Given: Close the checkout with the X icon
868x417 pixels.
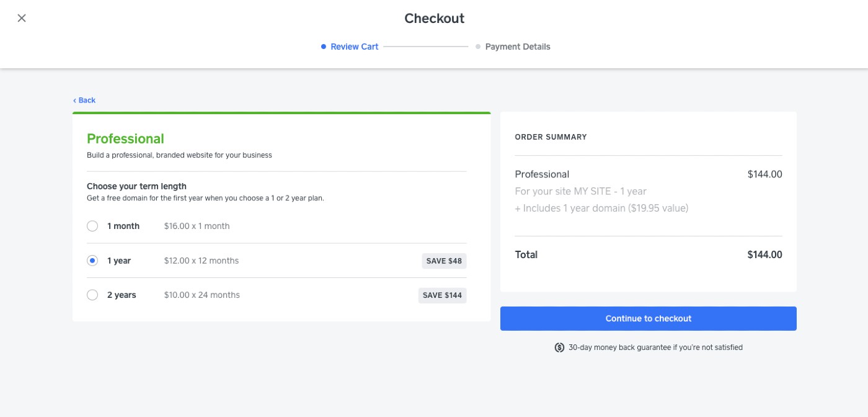Looking at the screenshot, I should (x=22, y=18).
